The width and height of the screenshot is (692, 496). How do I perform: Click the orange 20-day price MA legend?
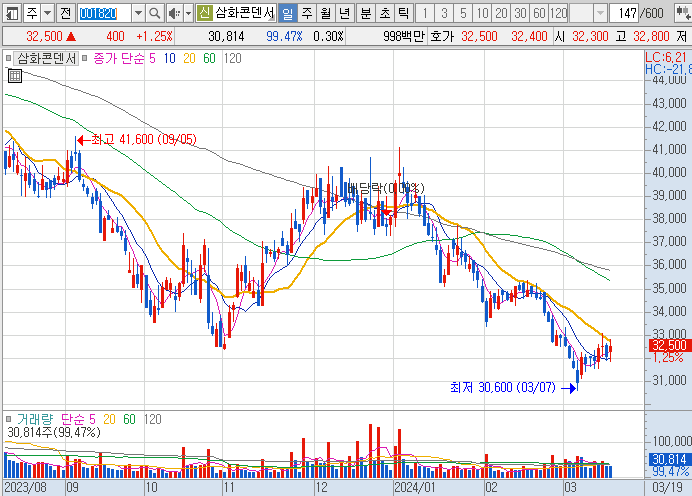click(x=189, y=58)
